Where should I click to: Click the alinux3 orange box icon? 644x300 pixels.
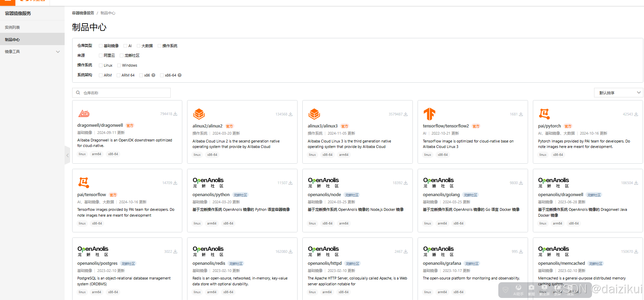tap(314, 114)
